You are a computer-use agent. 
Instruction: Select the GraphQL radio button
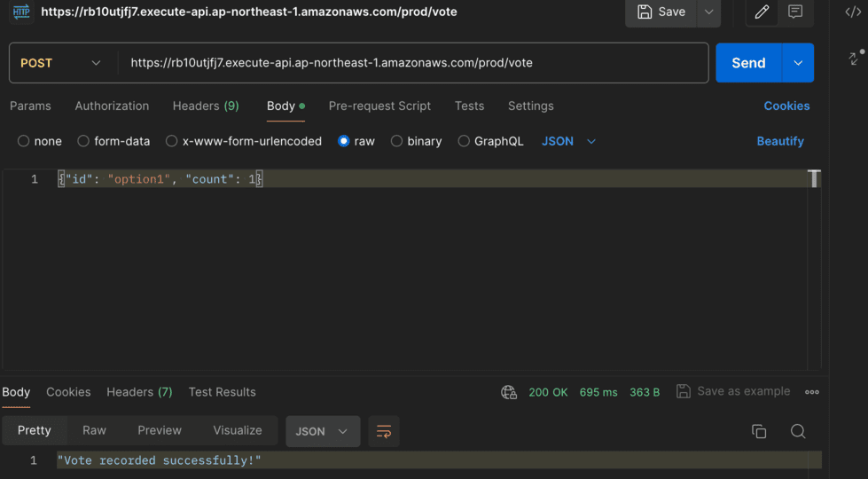464,141
